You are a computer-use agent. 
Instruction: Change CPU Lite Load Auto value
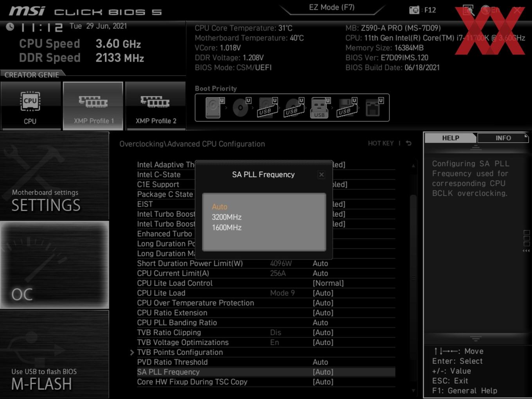pos(323,293)
